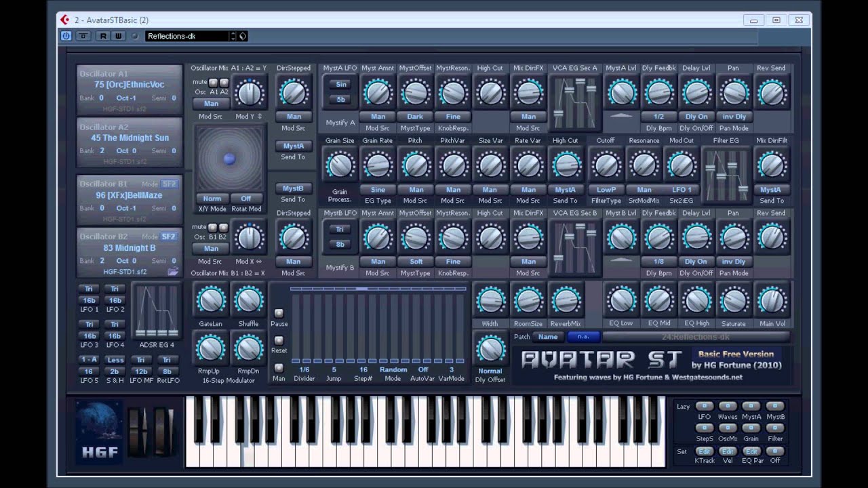868x488 pixels.
Task: Change Dly Bpm 1/8 selector
Action: [658, 262]
